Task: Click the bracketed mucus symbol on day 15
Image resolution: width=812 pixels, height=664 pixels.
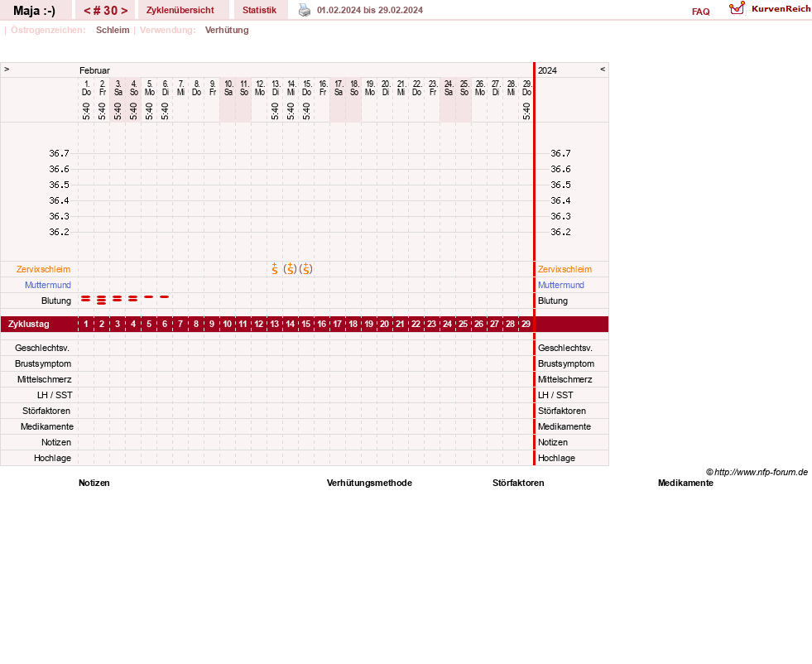Action: [306, 269]
